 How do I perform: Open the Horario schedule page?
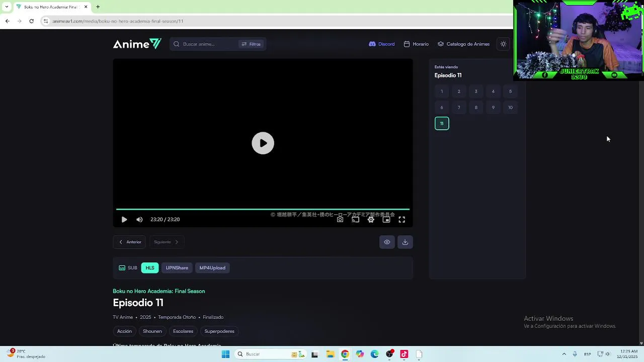416,44
